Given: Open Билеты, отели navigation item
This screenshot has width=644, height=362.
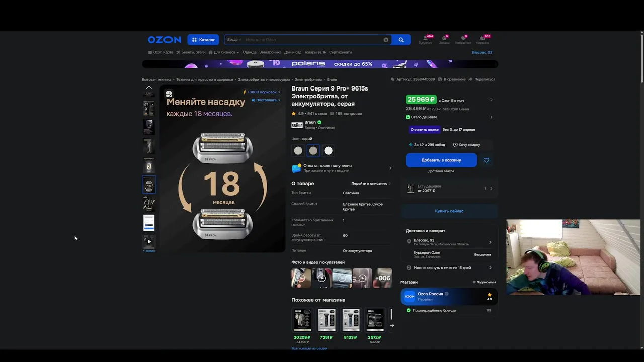Looking at the screenshot, I should point(191,52).
